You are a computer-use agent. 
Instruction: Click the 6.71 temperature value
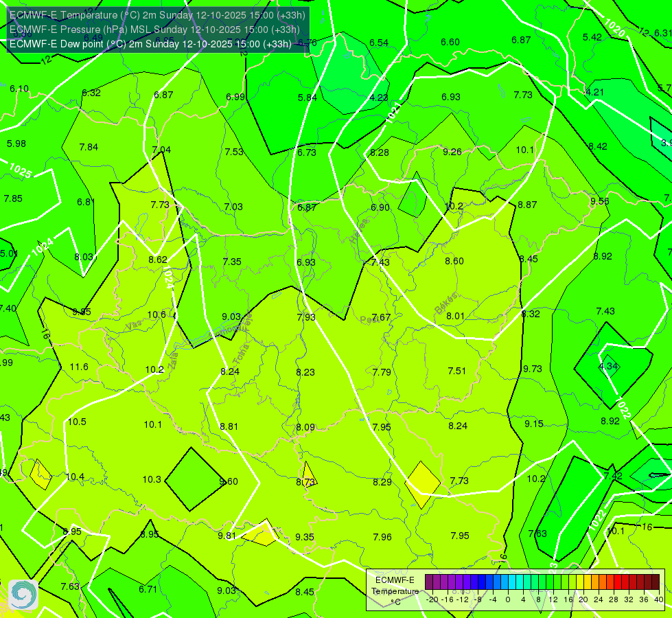click(x=148, y=589)
